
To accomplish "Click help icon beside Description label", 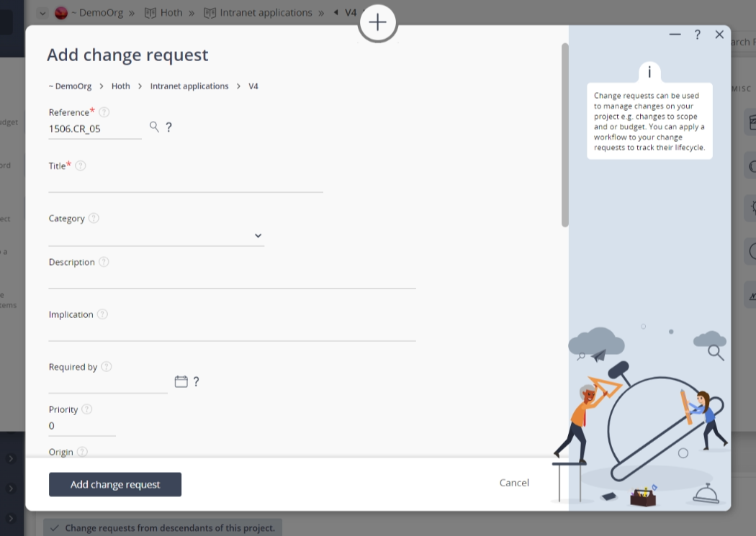I will [104, 262].
